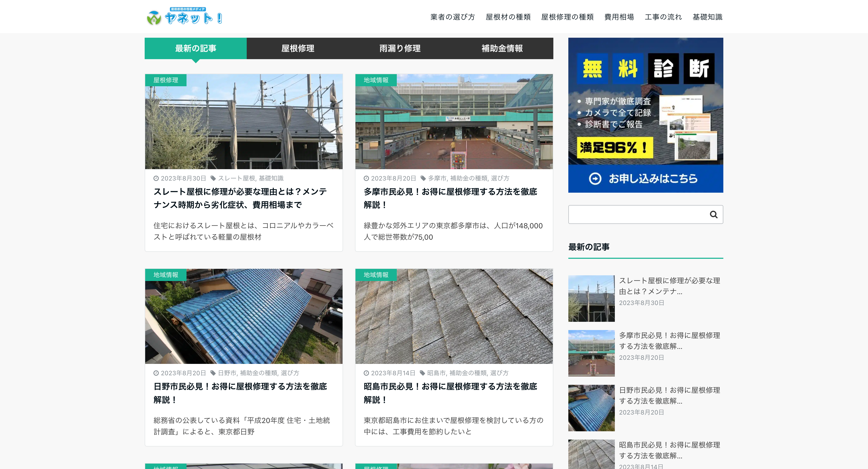Switch to the 雨漏り修理 tab
Viewport: 868px width, 469px height.
[x=400, y=49]
